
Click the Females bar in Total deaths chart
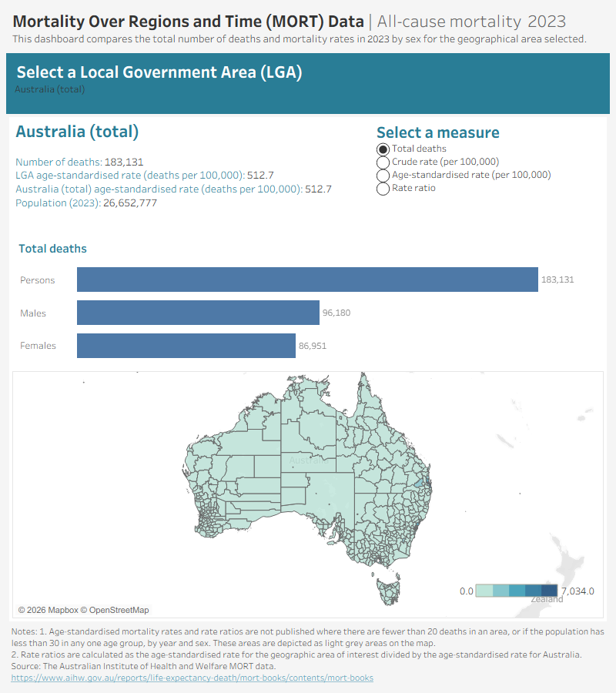click(x=186, y=346)
